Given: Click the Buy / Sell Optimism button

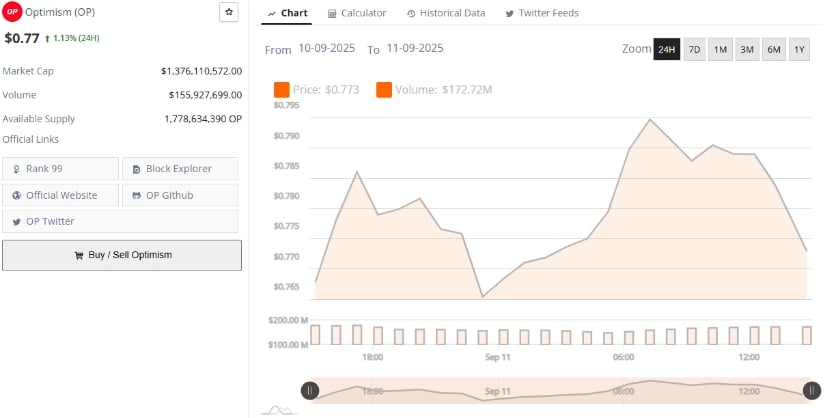Looking at the screenshot, I should click(x=122, y=255).
